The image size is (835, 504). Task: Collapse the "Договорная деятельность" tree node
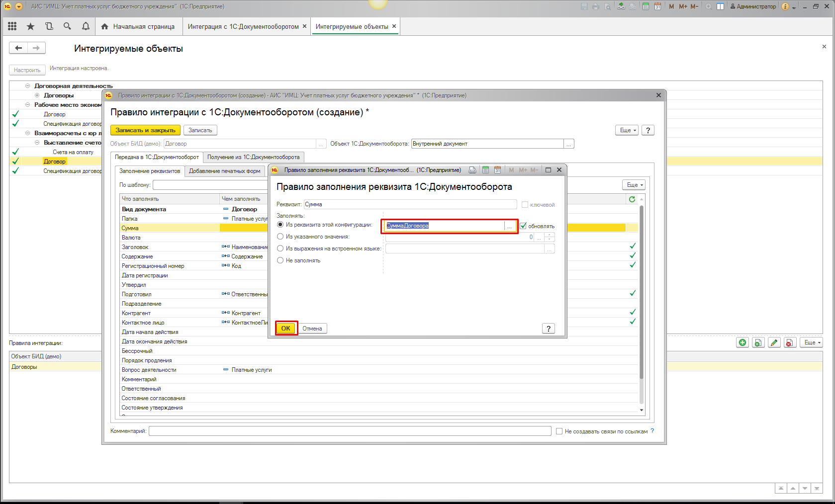pyautogui.click(x=28, y=86)
